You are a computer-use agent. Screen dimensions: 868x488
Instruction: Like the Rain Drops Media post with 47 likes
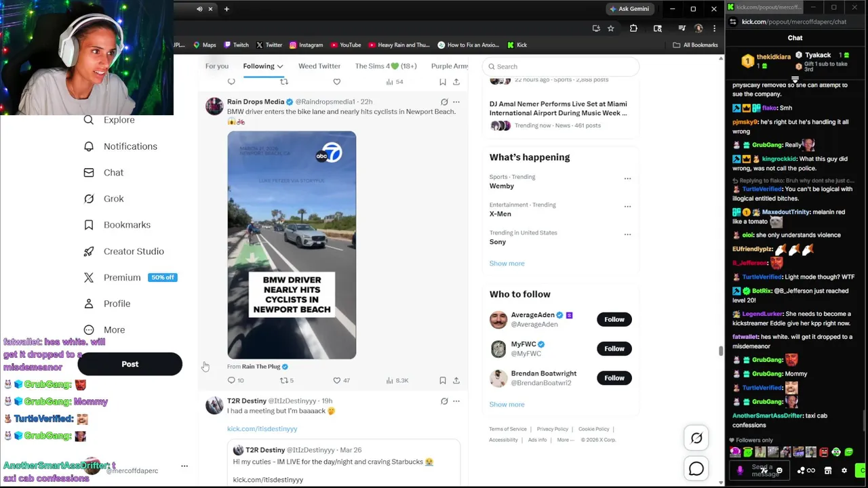[337, 380]
